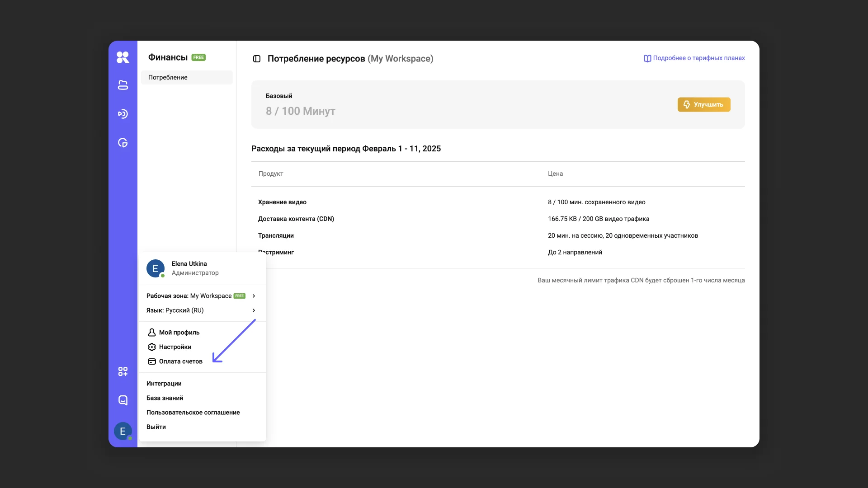Open База знаний link
The height and width of the screenshot is (488, 868).
[165, 398]
